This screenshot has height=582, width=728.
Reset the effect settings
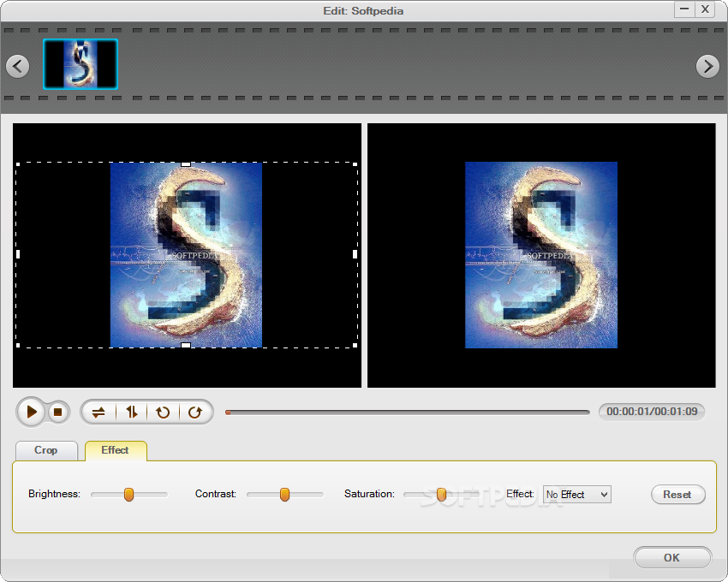coord(677,495)
